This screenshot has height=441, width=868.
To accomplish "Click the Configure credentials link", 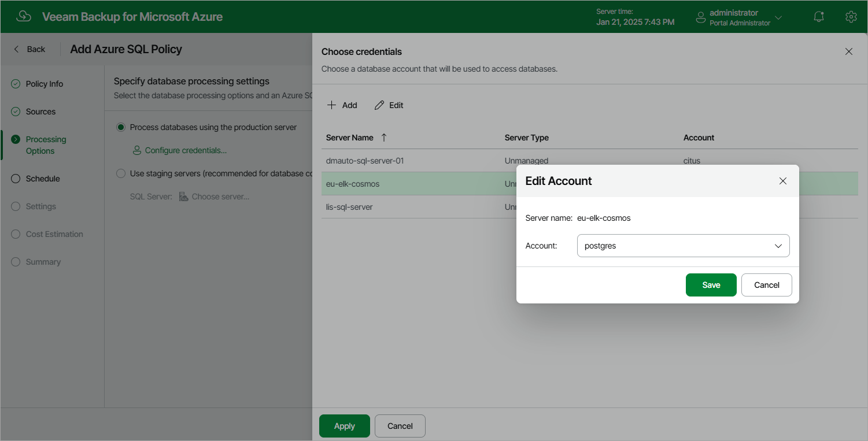I will click(186, 150).
